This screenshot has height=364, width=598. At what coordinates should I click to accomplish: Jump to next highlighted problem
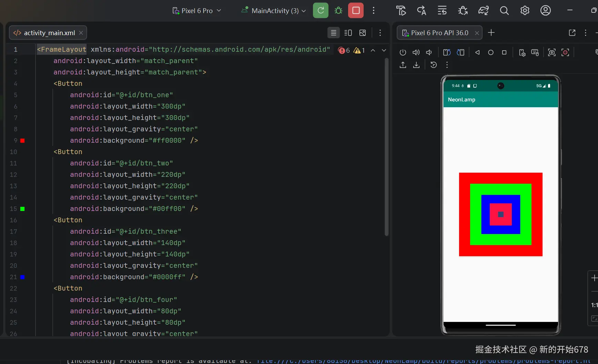pyautogui.click(x=384, y=50)
